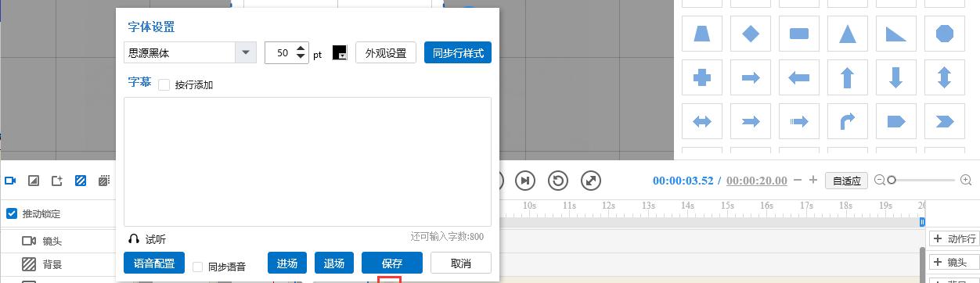The height and width of the screenshot is (283, 980).
Task: Click the 字幕 subtitle label
Action: [x=139, y=82]
